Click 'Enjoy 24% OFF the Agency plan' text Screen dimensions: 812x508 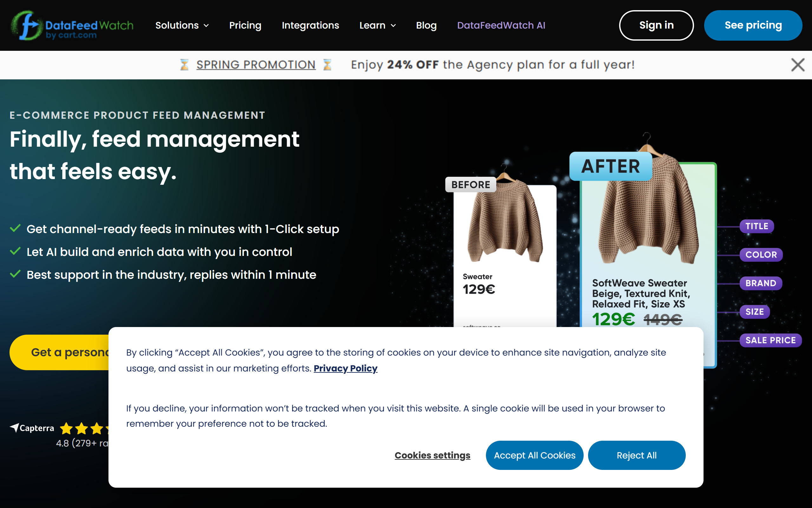493,64
